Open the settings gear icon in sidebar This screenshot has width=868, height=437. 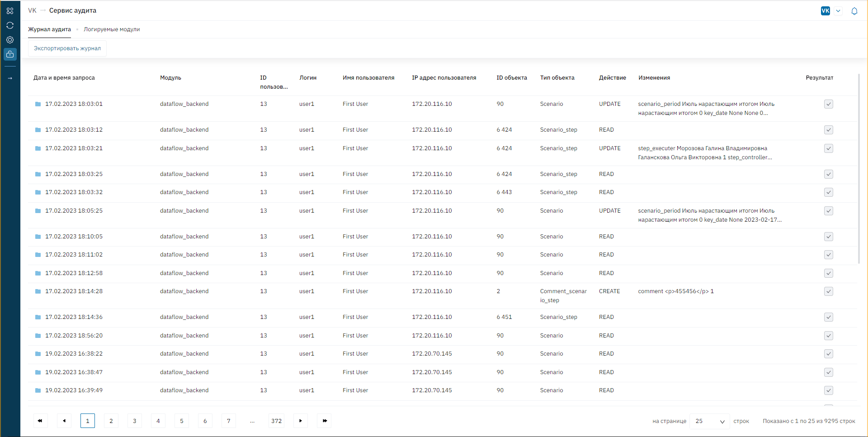coord(10,40)
